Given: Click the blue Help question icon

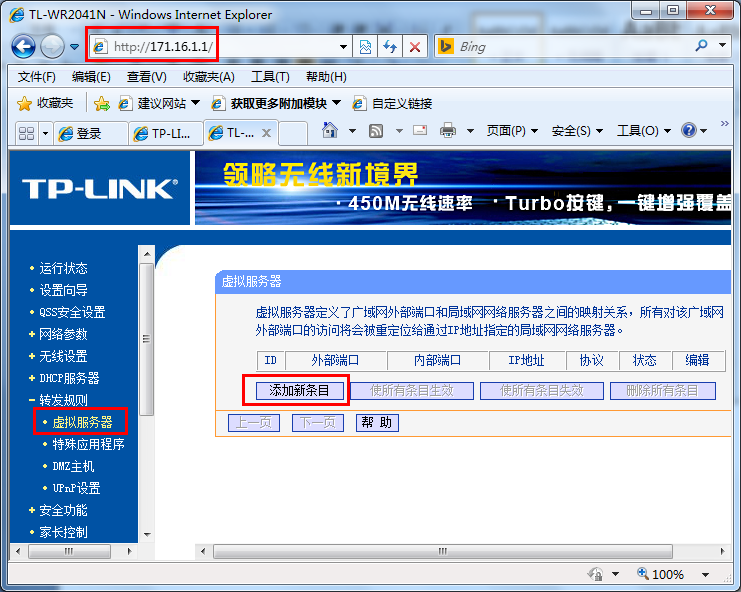Looking at the screenshot, I should [689, 130].
